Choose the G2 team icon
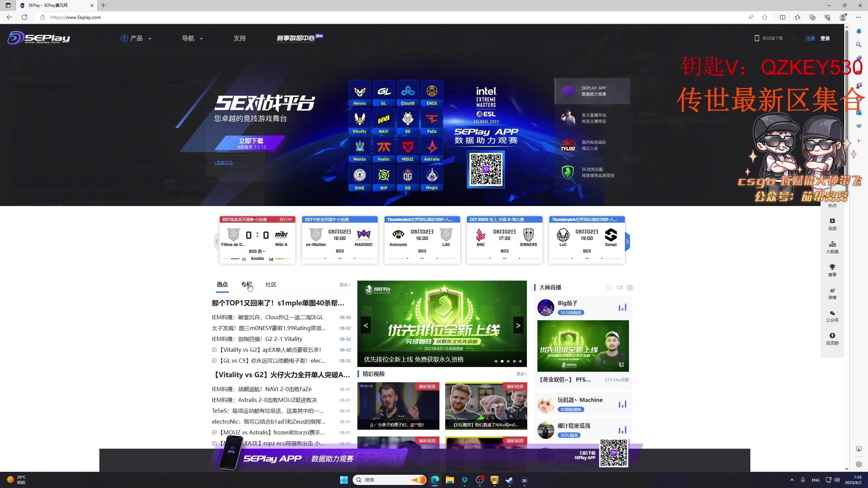This screenshot has width=868, height=488. [x=408, y=121]
